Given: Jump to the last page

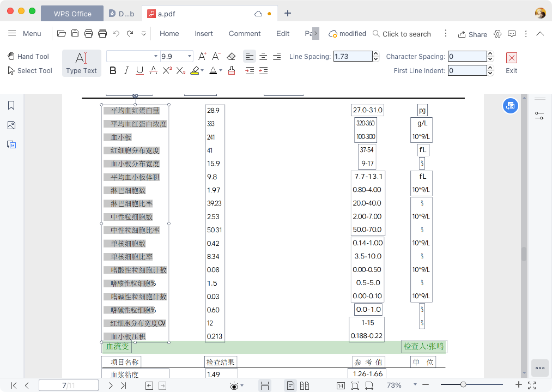Looking at the screenshot, I should (x=124, y=385).
